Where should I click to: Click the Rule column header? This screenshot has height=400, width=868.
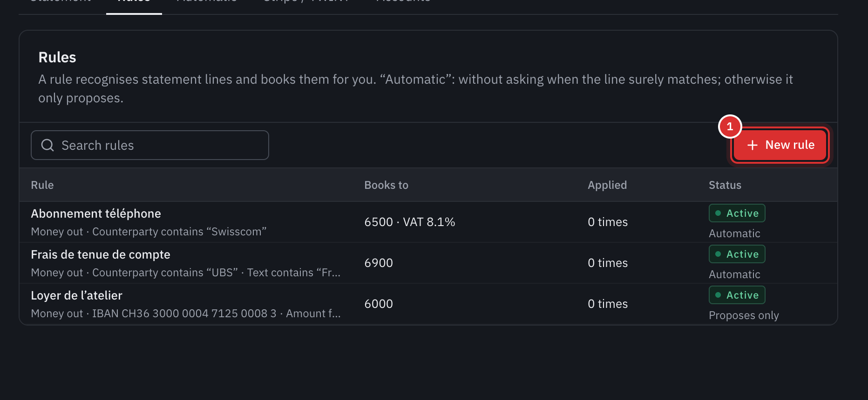[42, 185]
